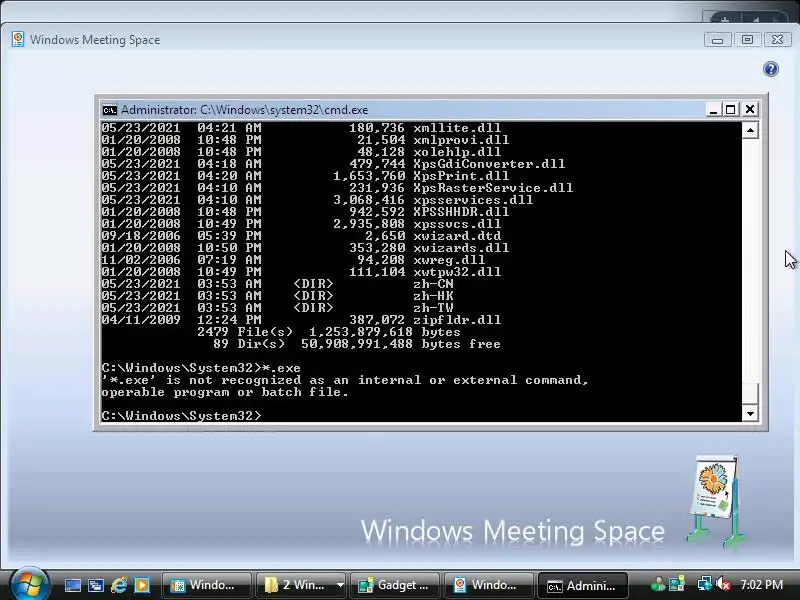Click the 'is not recognized' error message line
800x600 pixels.
pyautogui.click(x=345, y=380)
